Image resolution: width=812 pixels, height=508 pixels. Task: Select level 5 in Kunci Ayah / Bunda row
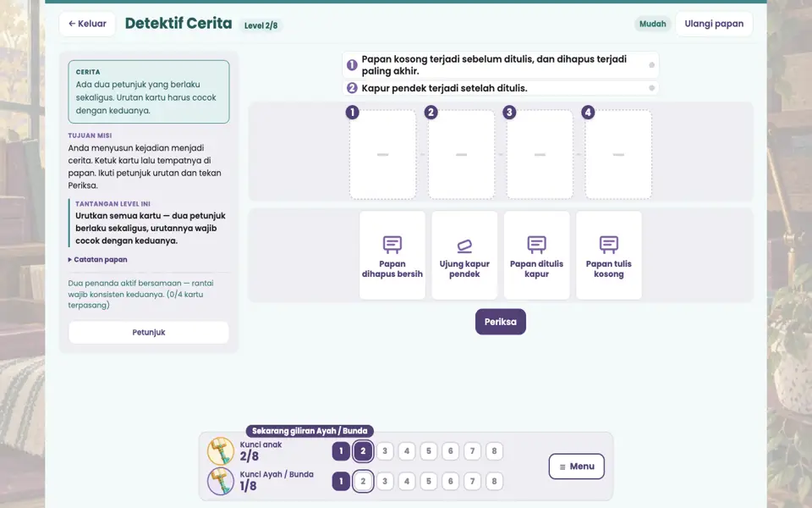(x=428, y=481)
